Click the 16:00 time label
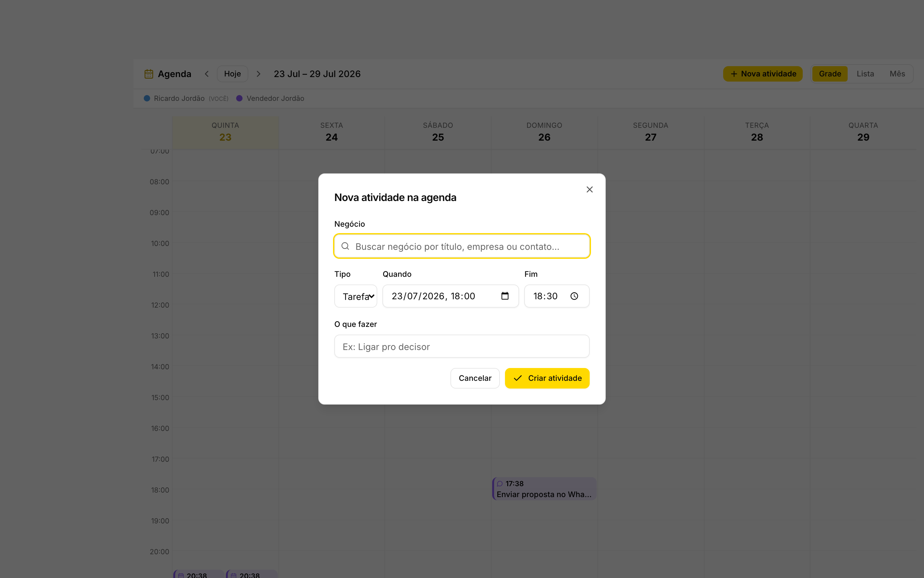This screenshot has height=578, width=924. tap(160, 428)
